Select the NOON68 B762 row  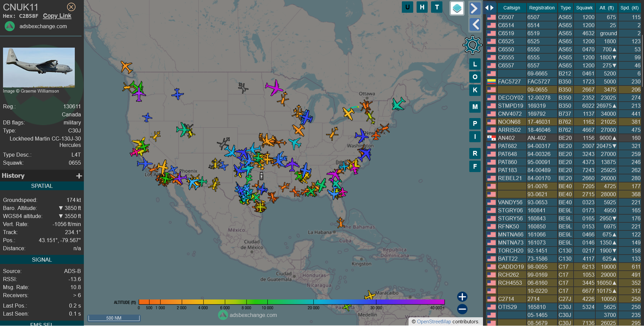tap(563, 122)
